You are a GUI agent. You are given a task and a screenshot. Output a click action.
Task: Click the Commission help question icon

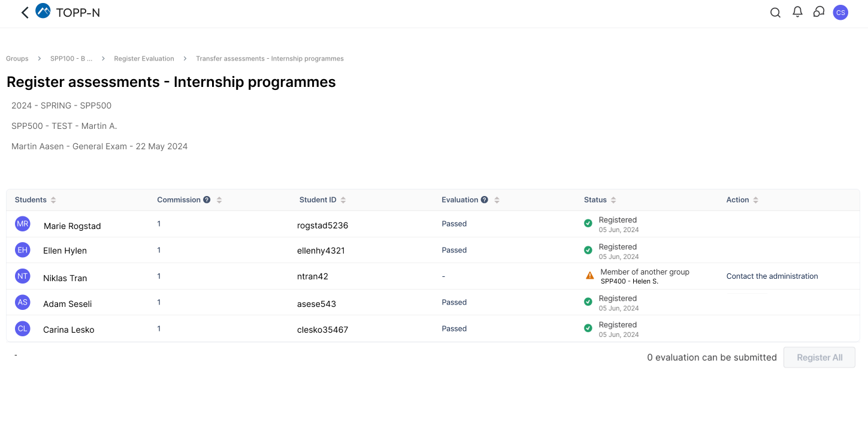click(x=207, y=200)
